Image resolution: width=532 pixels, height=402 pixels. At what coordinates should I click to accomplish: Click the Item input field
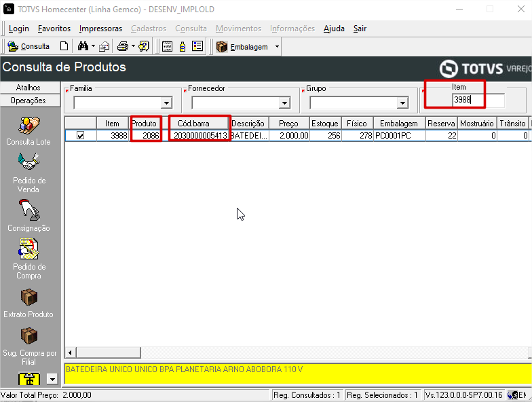point(478,100)
